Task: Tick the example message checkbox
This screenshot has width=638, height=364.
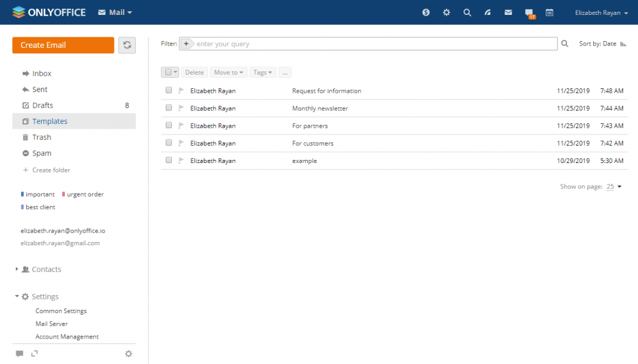Action: point(168,160)
